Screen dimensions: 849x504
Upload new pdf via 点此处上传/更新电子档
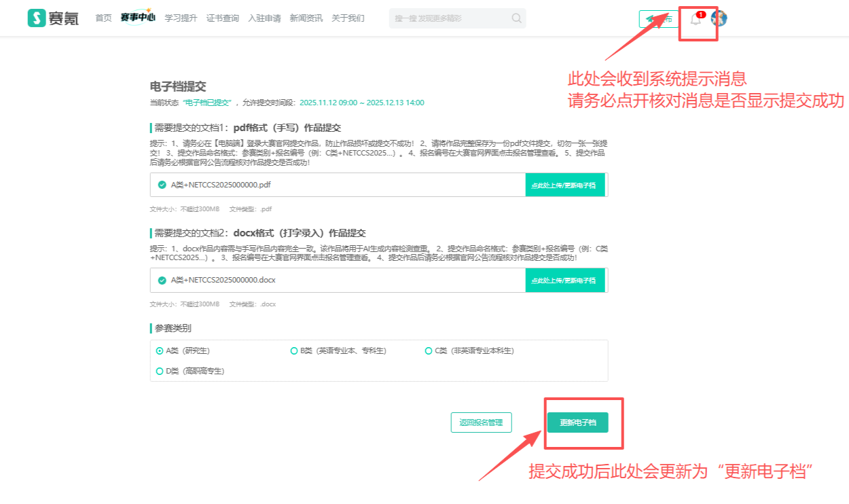[x=564, y=185]
